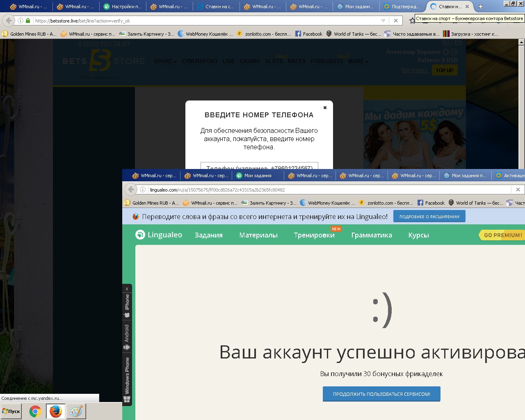
Task: Open the Залить Картинку bookmark in the top bookmarks bar
Action: pos(146,34)
